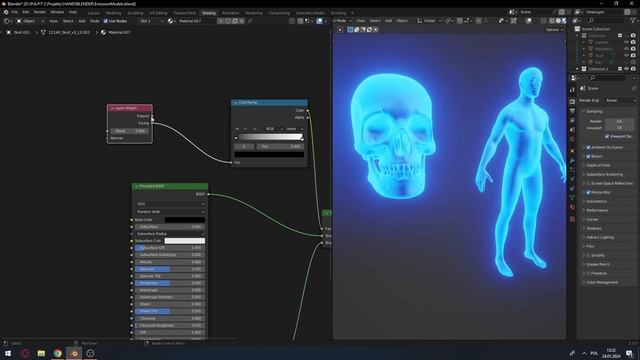
Task: Toggle the Viewport Denoising checkbox
Action: pos(607,136)
